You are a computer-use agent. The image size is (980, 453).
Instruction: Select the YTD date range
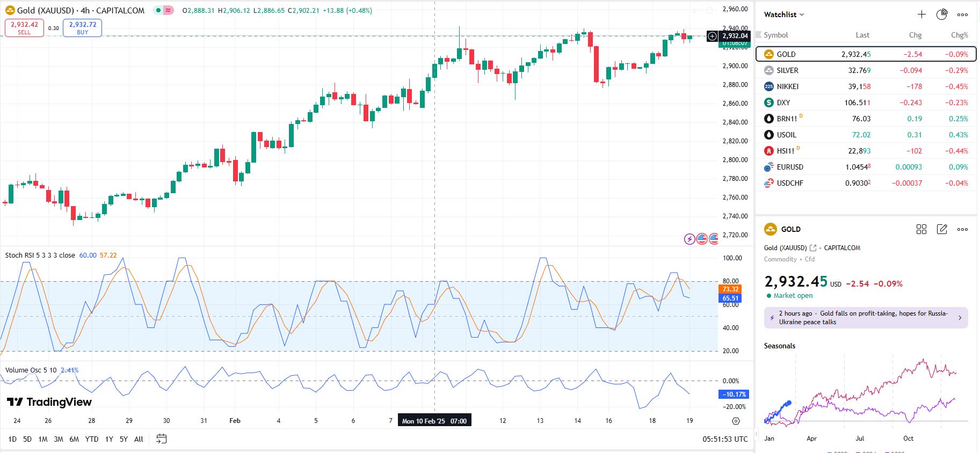[x=92, y=439]
